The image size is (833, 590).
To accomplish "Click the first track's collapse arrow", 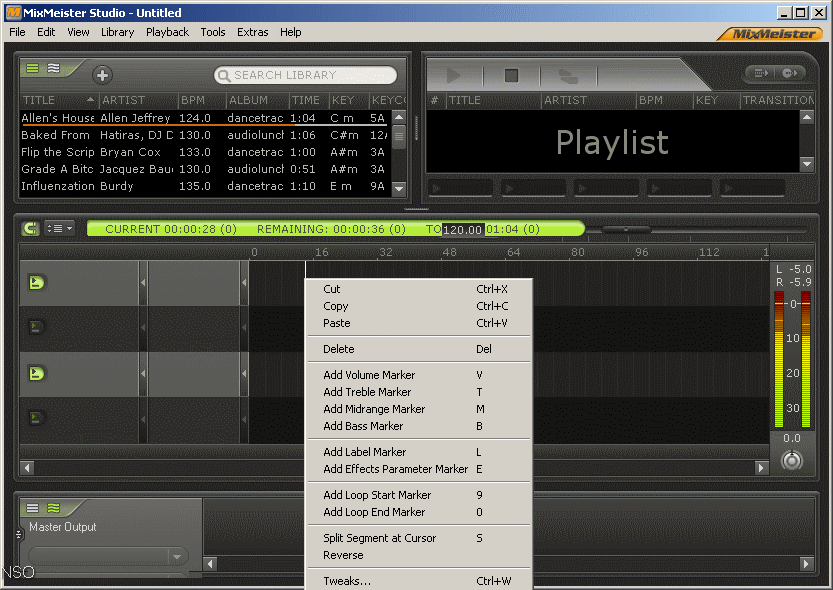I will click(143, 283).
